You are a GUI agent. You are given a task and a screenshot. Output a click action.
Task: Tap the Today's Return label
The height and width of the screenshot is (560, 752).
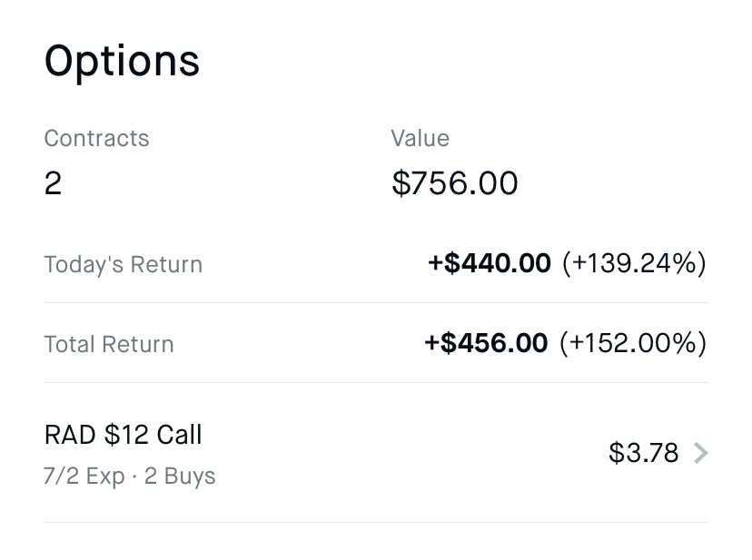[x=123, y=265]
